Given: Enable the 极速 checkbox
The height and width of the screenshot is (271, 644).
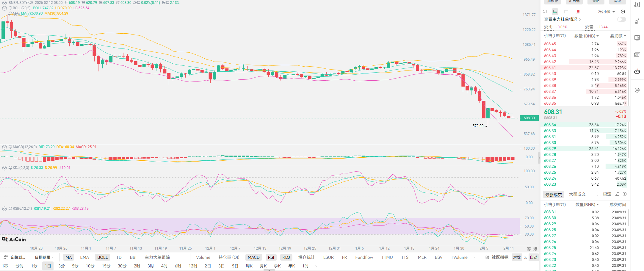Looking at the screenshot, I should [599, 194].
